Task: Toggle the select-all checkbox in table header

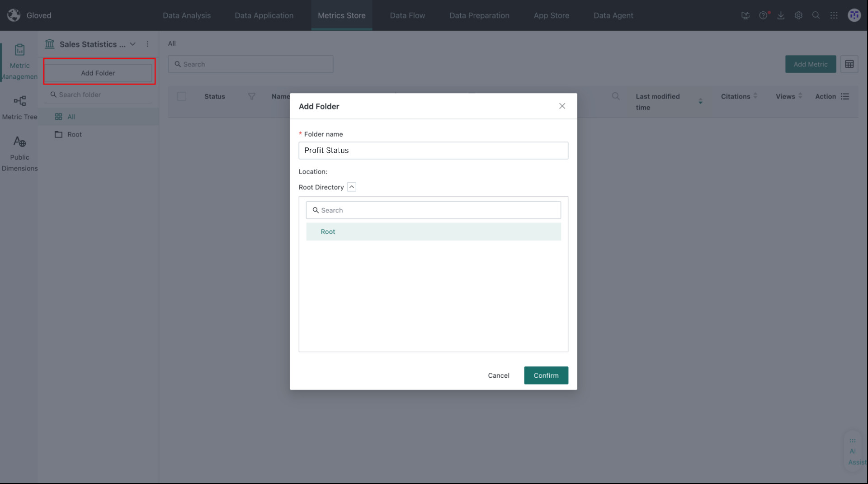Action: (x=182, y=96)
